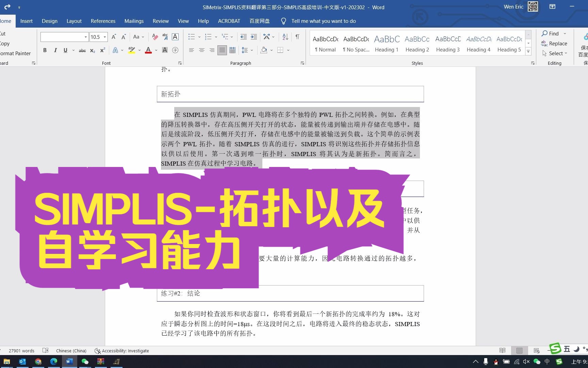Open the ACROBAT ribbon tab
588x368 pixels.
coord(229,21)
